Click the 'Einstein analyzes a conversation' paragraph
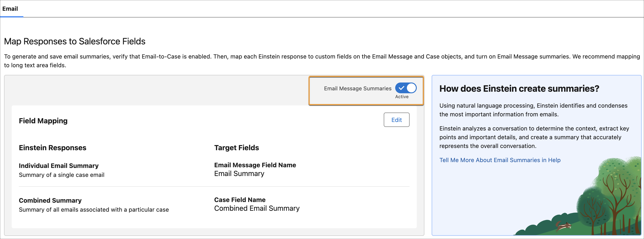Screen dimensions: 644x239 click(x=534, y=137)
